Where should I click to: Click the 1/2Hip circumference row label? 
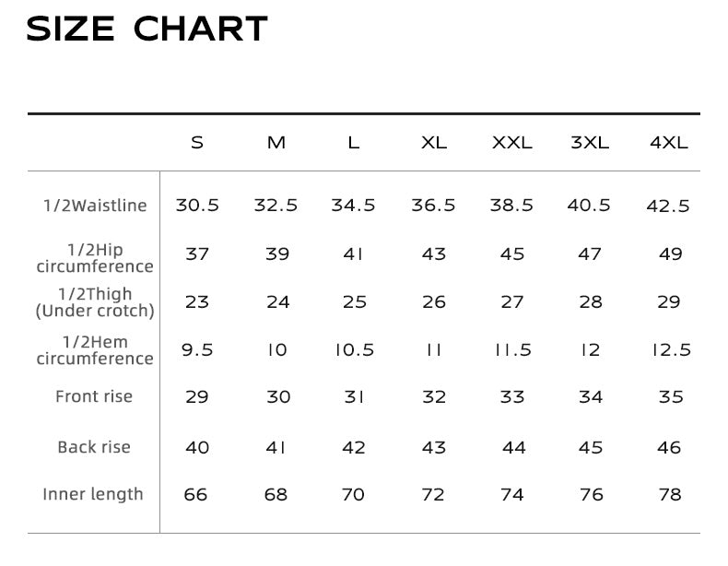(x=95, y=258)
